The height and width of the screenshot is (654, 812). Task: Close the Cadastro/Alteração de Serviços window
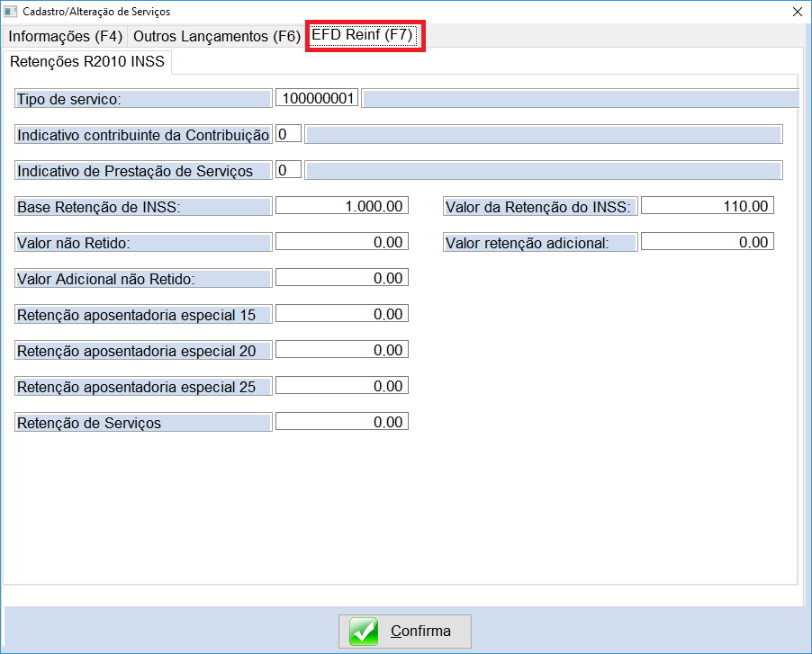pos(797,12)
